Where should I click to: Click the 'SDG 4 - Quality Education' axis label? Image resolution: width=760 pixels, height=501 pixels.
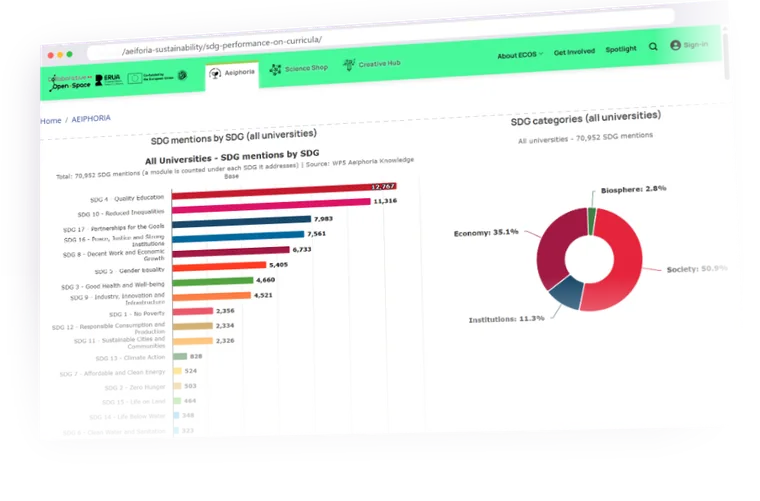(127, 199)
